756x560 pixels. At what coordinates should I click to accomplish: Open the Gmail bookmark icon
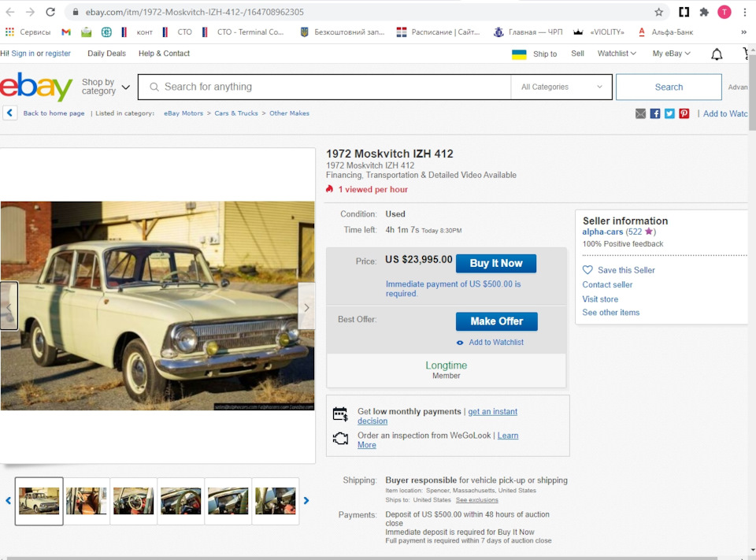pyautogui.click(x=66, y=32)
